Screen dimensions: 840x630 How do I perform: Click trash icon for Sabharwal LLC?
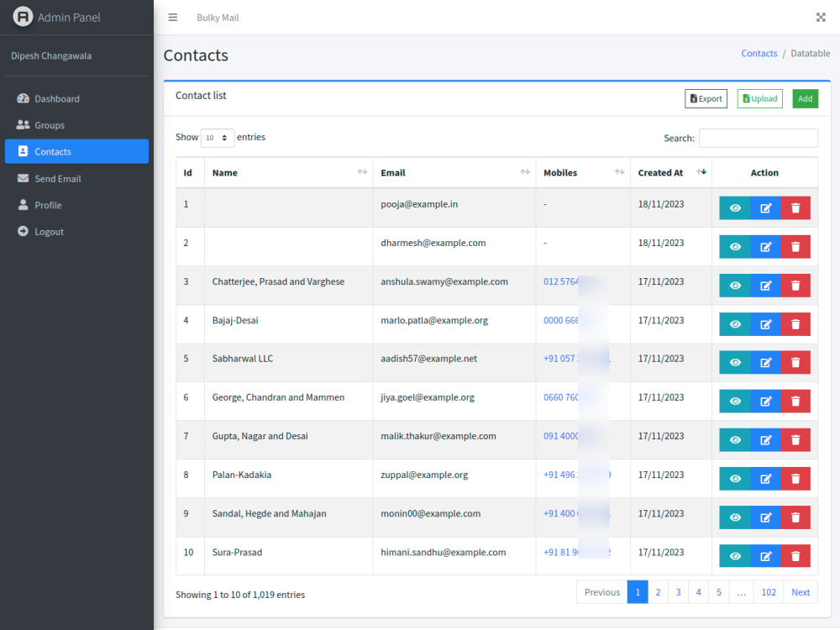795,363
